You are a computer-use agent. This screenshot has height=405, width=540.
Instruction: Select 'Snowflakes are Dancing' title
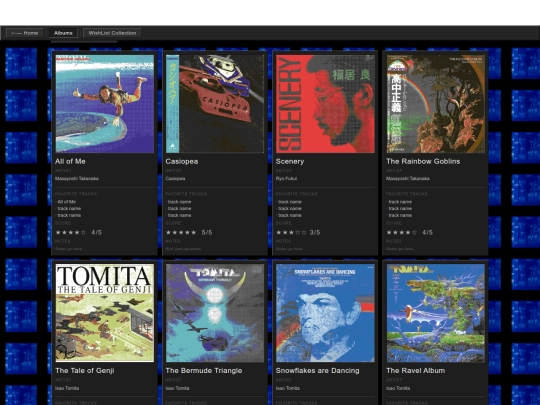(x=317, y=371)
